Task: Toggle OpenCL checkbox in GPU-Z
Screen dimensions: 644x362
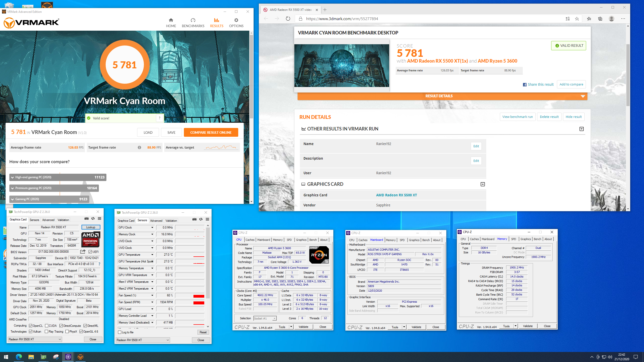Action: click(31, 326)
